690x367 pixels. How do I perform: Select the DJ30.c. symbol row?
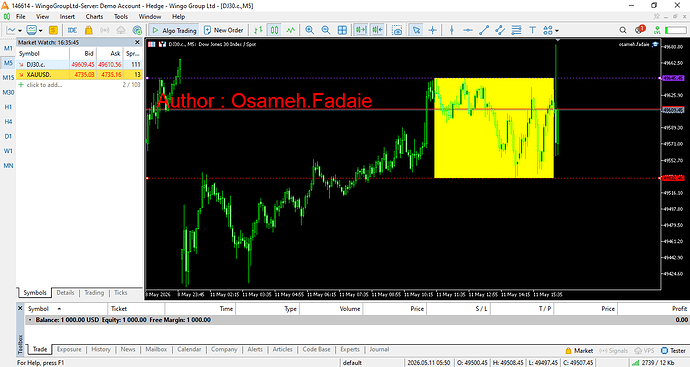(x=79, y=64)
